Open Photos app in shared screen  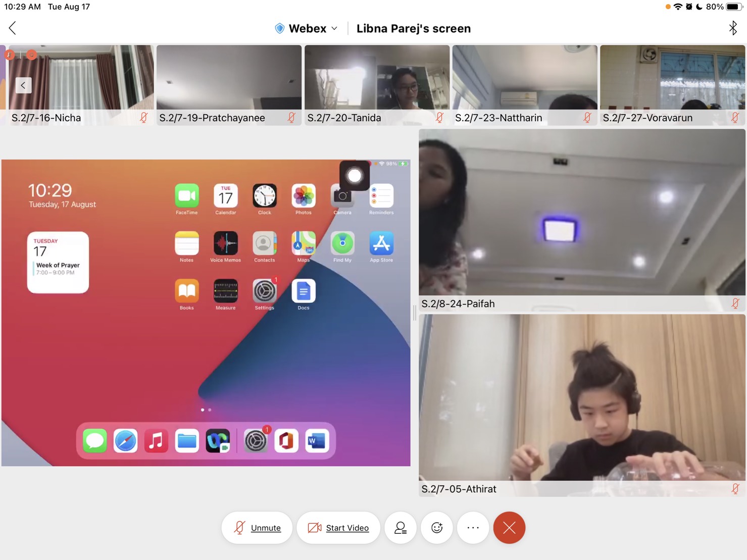click(x=304, y=196)
